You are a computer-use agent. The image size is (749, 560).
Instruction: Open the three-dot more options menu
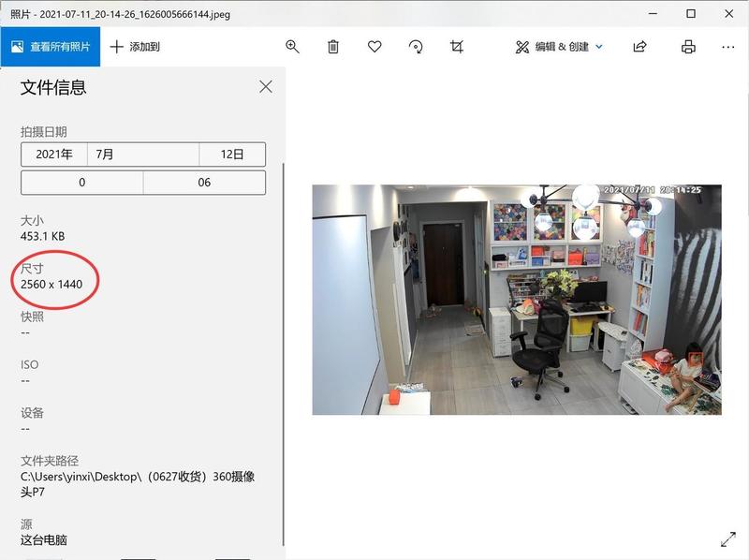click(x=728, y=47)
